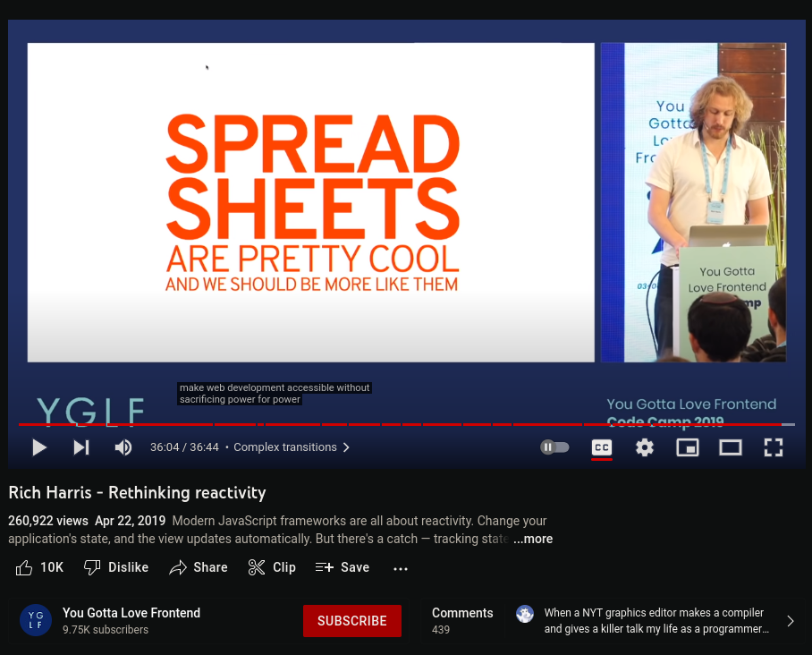Click the SUBSCRIBE button
Image resolution: width=812 pixels, height=655 pixels.
point(352,621)
